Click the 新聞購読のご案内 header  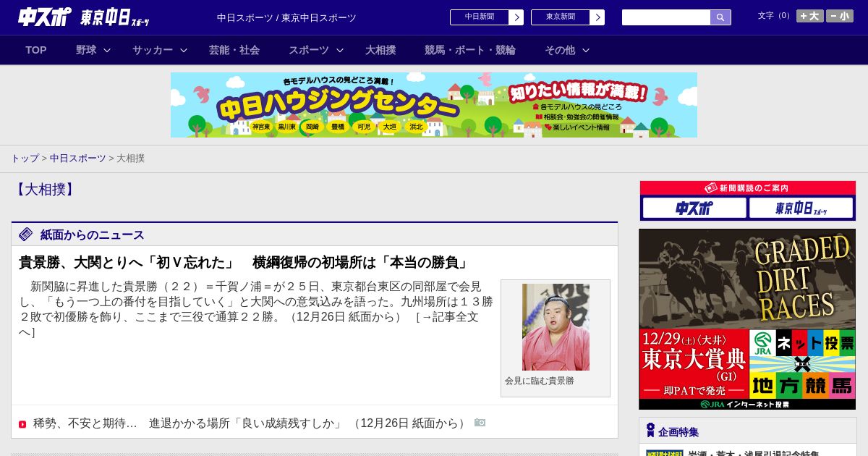tap(748, 187)
